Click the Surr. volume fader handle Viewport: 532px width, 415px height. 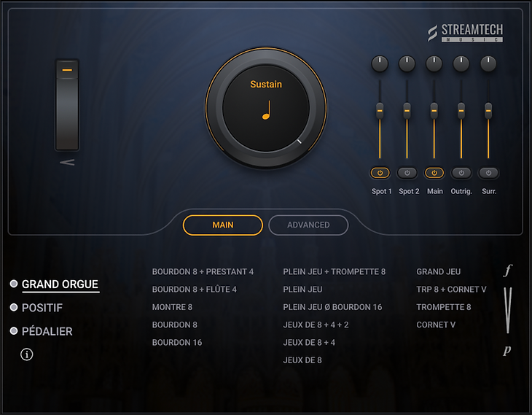click(x=488, y=110)
